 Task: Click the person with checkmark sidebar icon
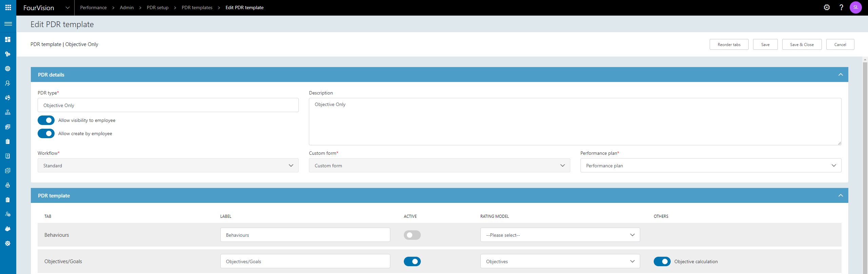point(8,83)
